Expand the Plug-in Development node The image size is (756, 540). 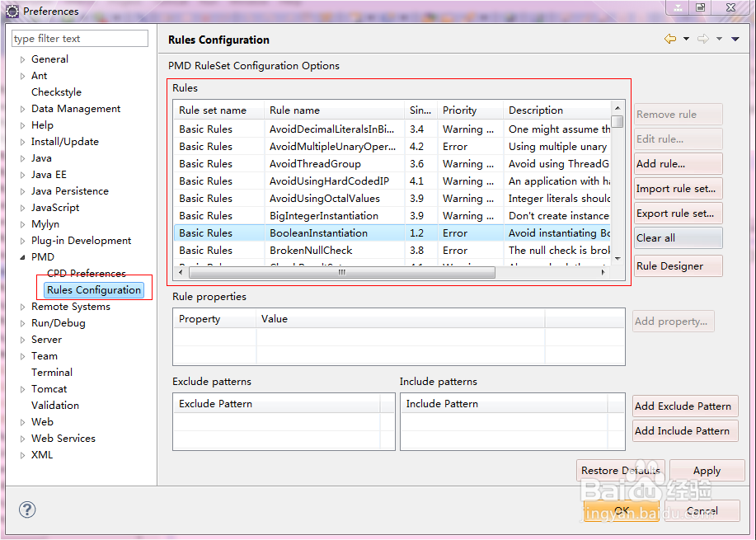pos(22,241)
